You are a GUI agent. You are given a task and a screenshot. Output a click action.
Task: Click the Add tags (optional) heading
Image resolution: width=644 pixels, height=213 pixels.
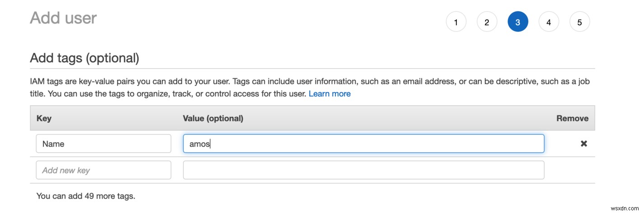click(85, 58)
